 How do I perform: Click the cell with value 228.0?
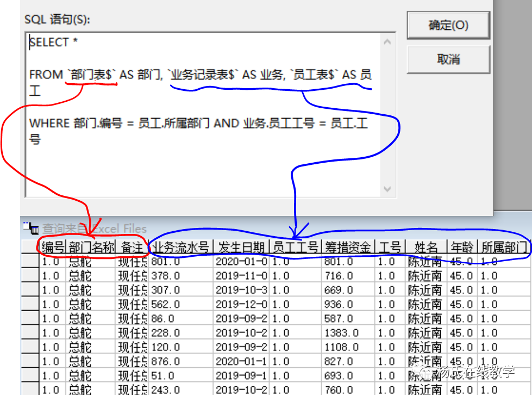pyautogui.click(x=180, y=333)
